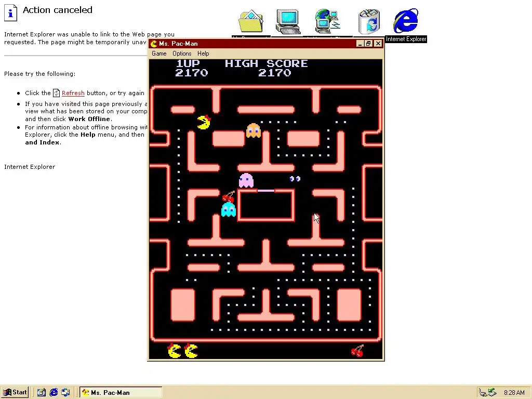Viewport: 532px width, 399px height.
Task: Click the refresh page icon beside Refresh link
Action: [56, 93]
